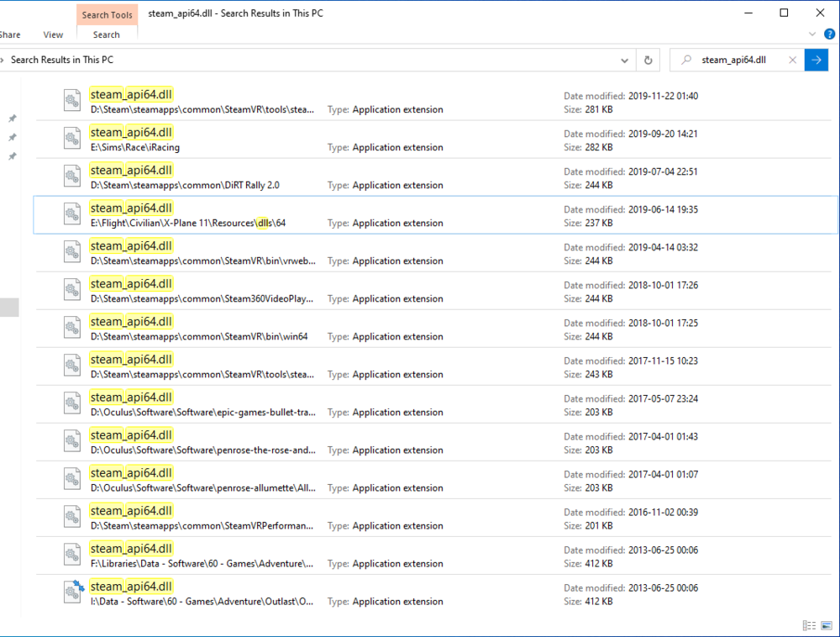The height and width of the screenshot is (637, 840).
Task: Open the Help question mark icon
Action: click(829, 34)
